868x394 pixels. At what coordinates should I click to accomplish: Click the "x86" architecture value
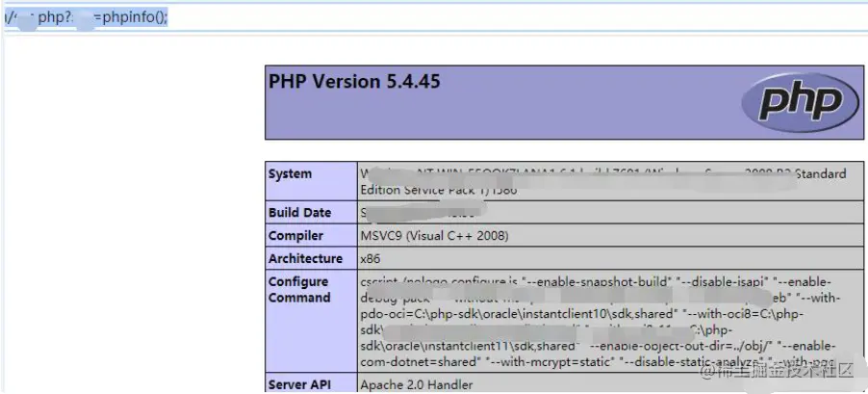(x=370, y=259)
